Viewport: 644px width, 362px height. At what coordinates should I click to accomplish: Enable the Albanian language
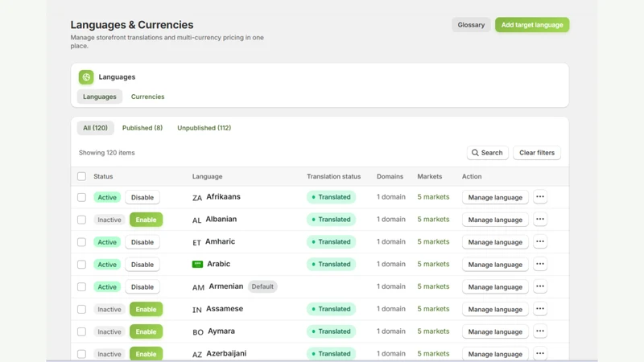coord(146,220)
